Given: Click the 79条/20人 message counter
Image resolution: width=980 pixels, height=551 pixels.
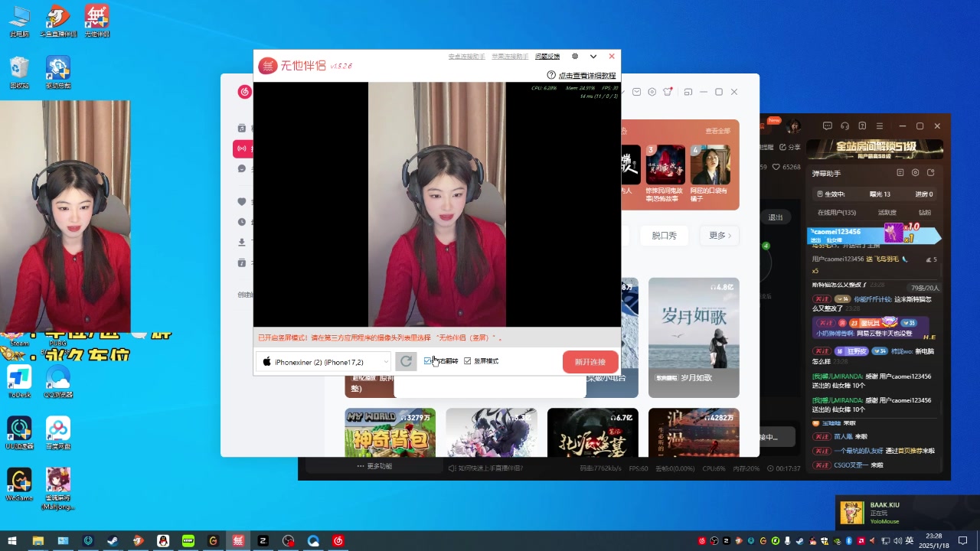Looking at the screenshot, I should 925,288.
